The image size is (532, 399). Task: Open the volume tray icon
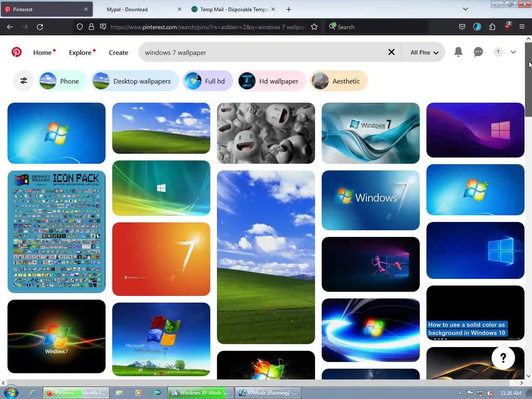(x=490, y=393)
